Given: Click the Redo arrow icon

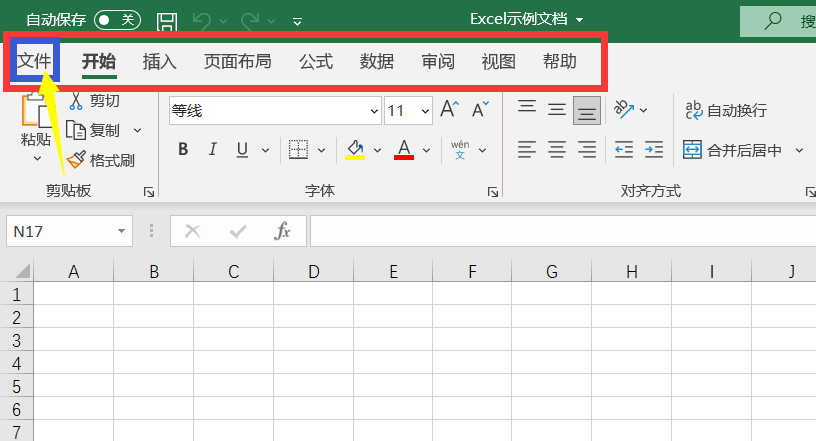Looking at the screenshot, I should 250,21.
